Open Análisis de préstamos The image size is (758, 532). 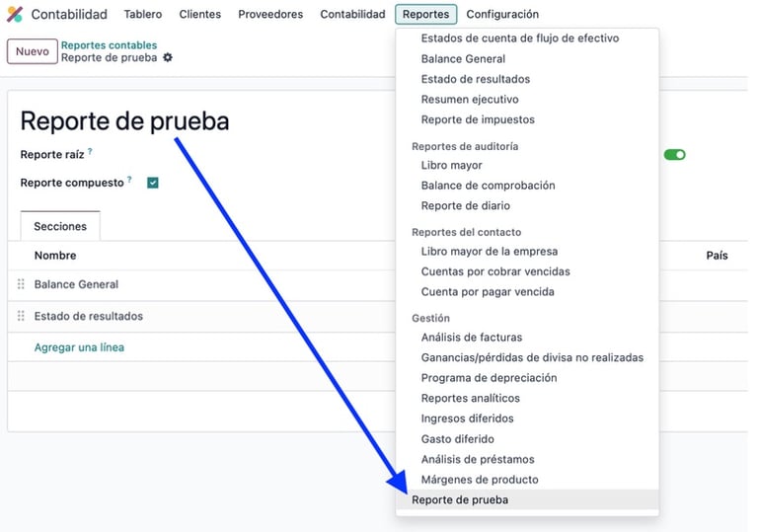coord(478,459)
